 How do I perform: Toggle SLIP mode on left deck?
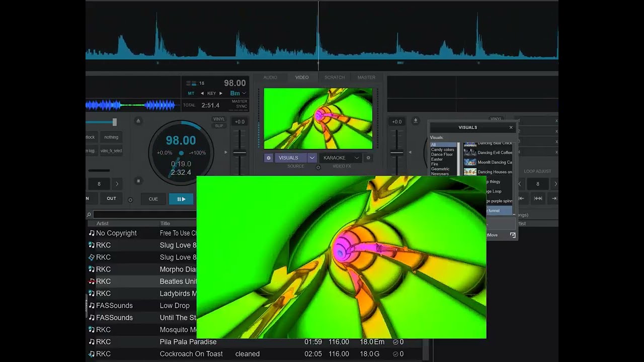click(219, 126)
